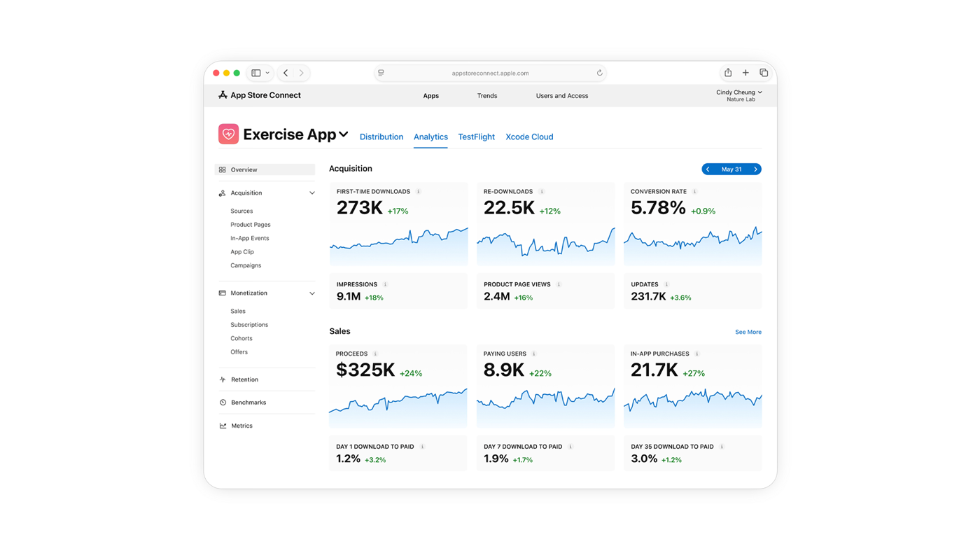The width and height of the screenshot is (980, 551).
Task: Click the Monetization sidebar icon
Action: 223,293
